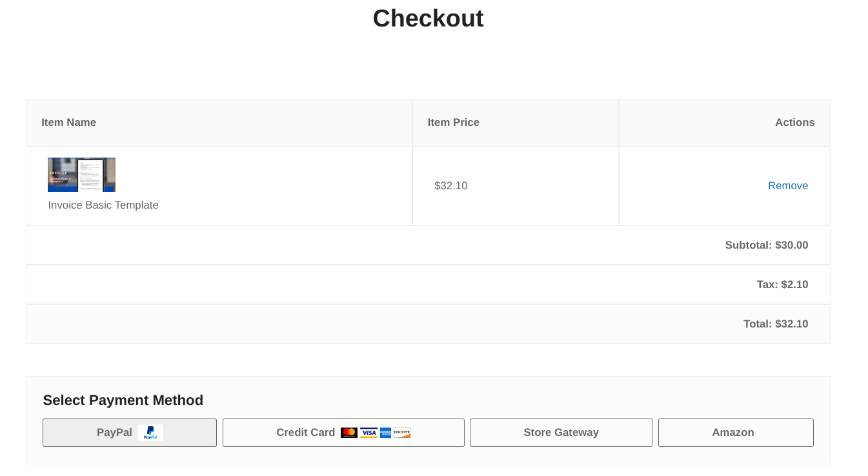Click the Total $32.10 amount
Viewport: 868px width, 476px height.
pyautogui.click(x=776, y=324)
